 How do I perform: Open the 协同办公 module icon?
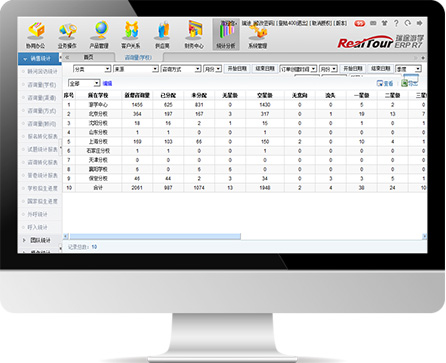click(36, 35)
